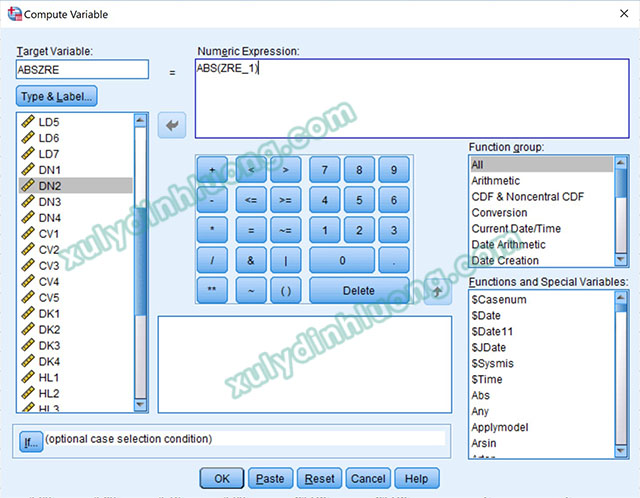Click the Target Variable field

82,69
